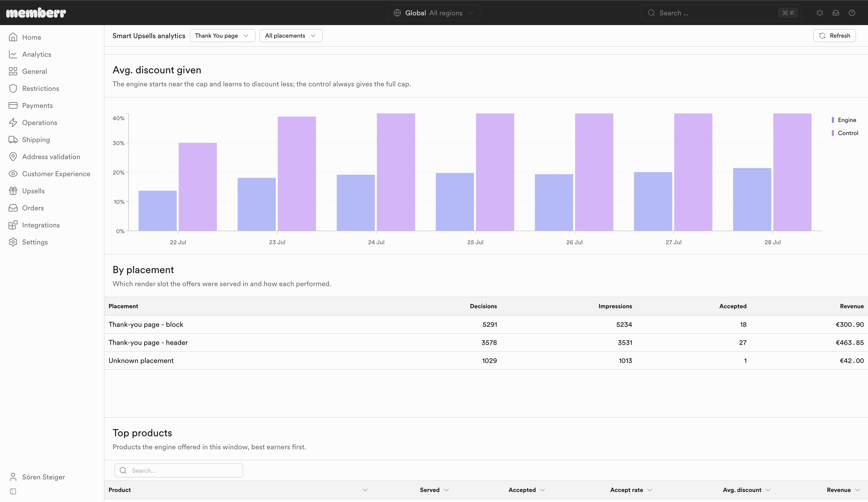Click the Refresh button

click(x=834, y=35)
